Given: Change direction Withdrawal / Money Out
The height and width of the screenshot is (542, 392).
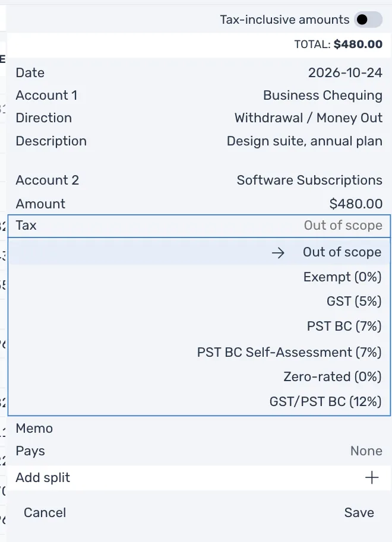Looking at the screenshot, I should 308,118.
